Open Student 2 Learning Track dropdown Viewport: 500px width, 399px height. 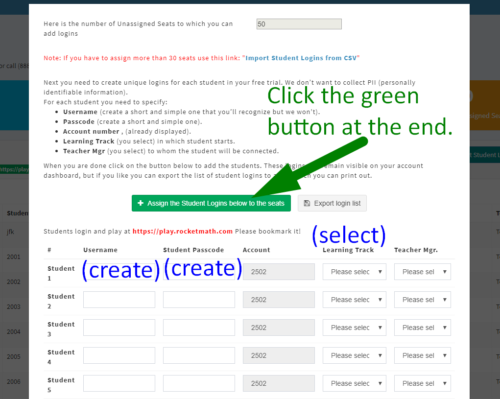click(x=354, y=300)
